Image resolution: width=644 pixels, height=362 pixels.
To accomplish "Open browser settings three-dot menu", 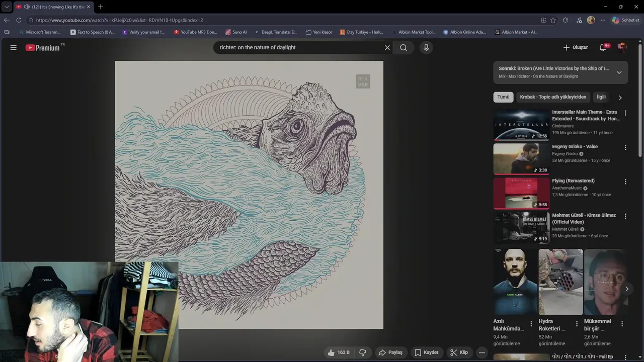I will pos(603,20).
